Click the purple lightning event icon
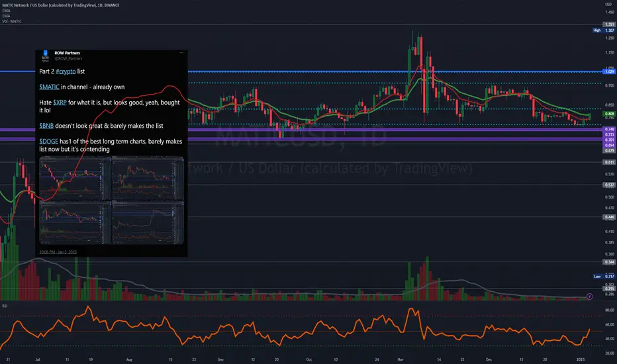This screenshot has height=364, width=617. (589, 296)
